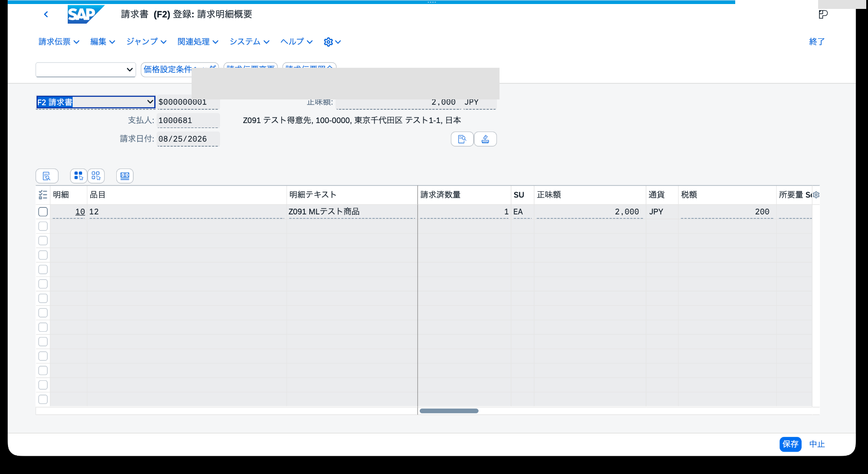Click the 所要量 column header
The height and width of the screenshot is (474, 868).
tap(795, 195)
